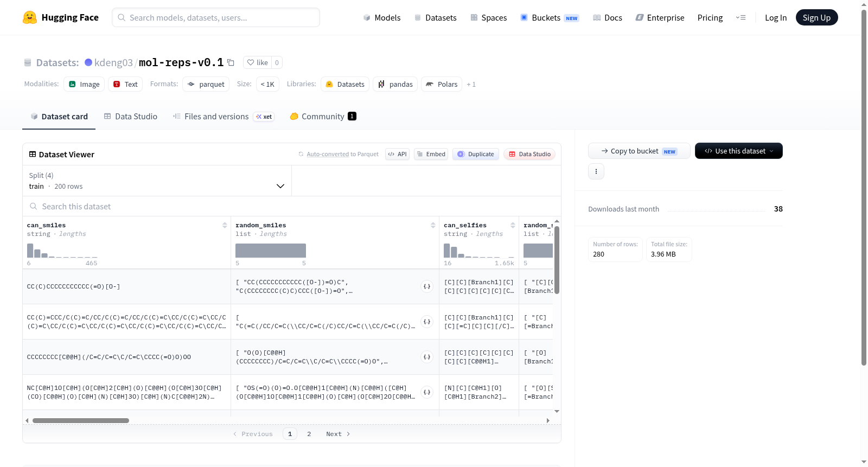
Task: Sort by random_smiles column
Action: click(x=433, y=225)
